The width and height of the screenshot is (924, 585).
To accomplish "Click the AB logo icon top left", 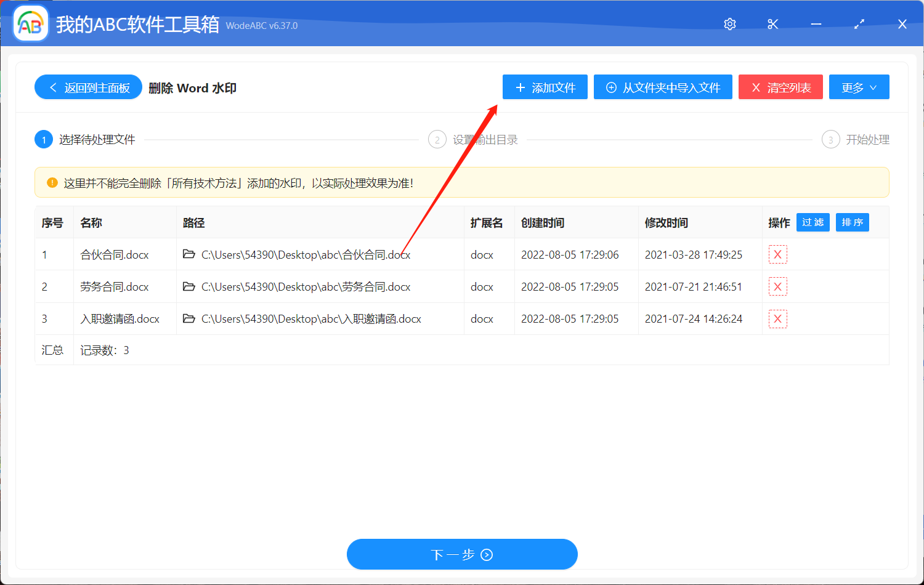I will point(30,24).
